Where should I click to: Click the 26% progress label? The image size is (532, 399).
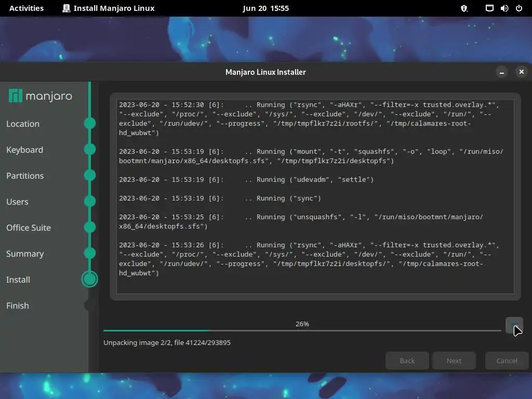(302, 324)
